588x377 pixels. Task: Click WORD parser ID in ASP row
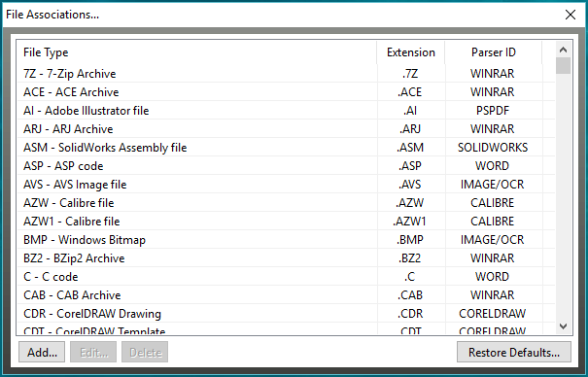point(493,165)
